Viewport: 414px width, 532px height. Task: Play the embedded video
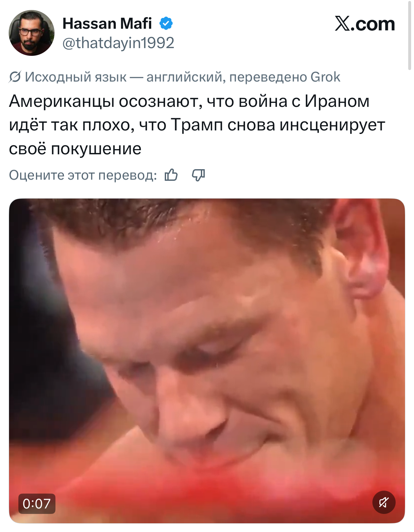point(207,361)
